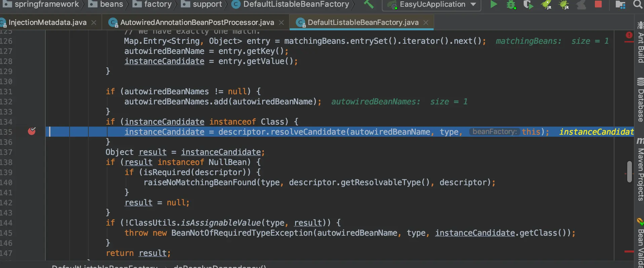The height and width of the screenshot is (268, 644).
Task: Run with coverage using the shield icon
Action: 528,5
